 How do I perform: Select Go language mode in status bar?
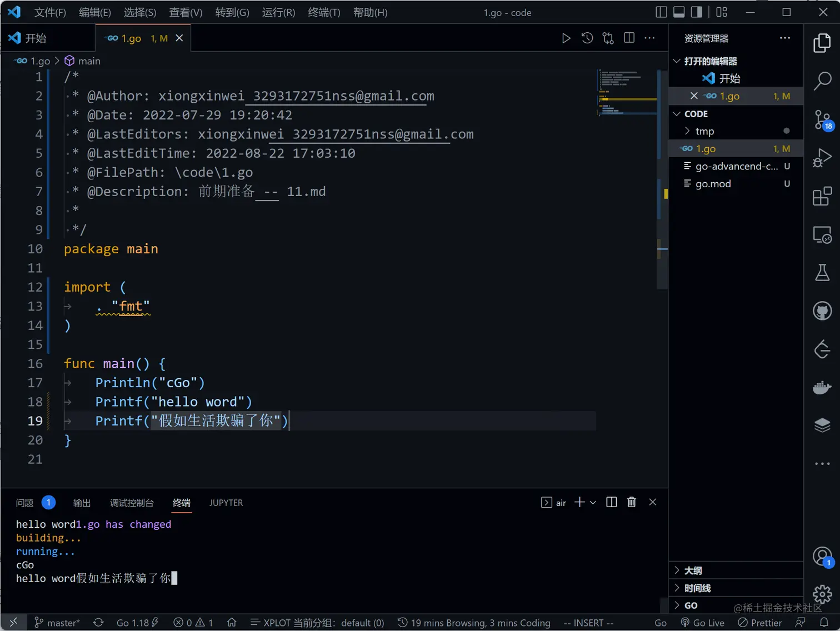[661, 623]
